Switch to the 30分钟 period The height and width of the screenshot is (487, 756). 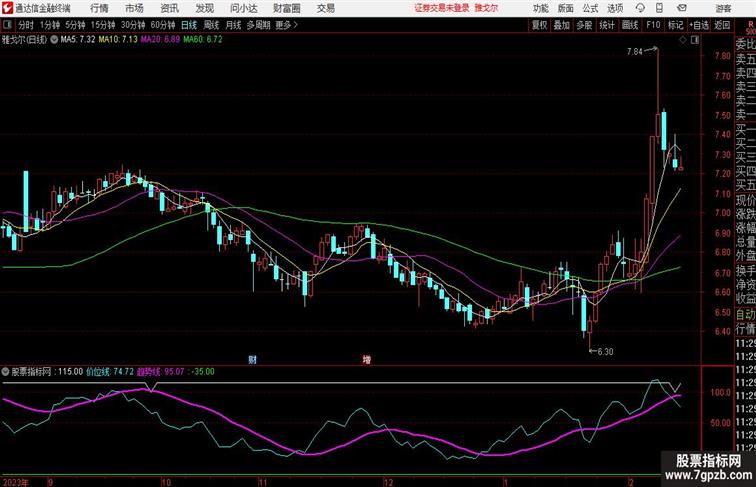click(133, 25)
